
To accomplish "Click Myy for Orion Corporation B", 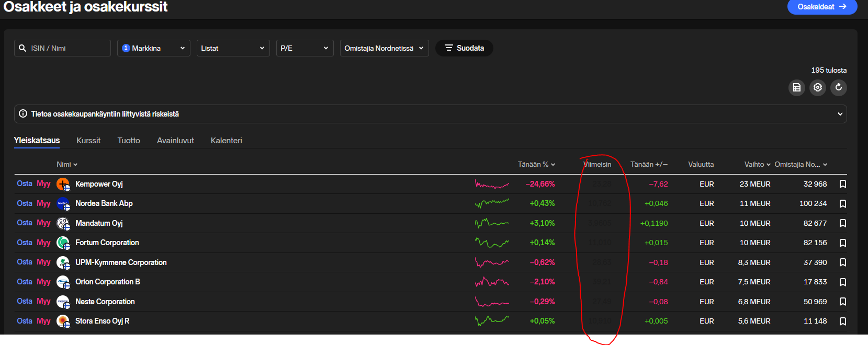I will tap(43, 282).
